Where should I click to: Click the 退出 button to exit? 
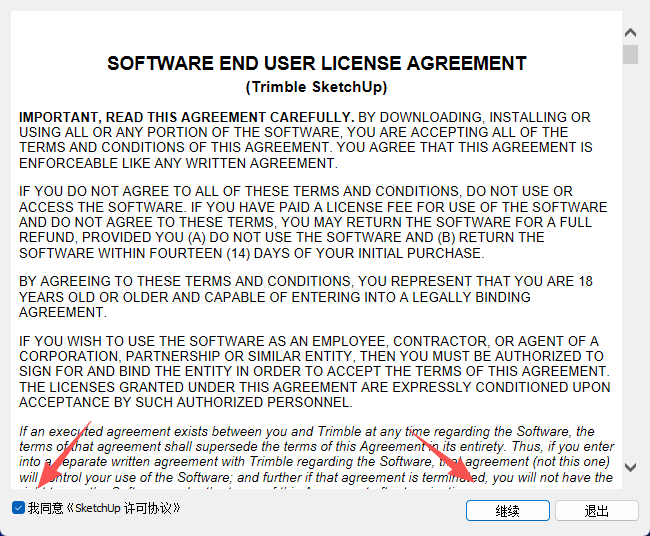[596, 510]
